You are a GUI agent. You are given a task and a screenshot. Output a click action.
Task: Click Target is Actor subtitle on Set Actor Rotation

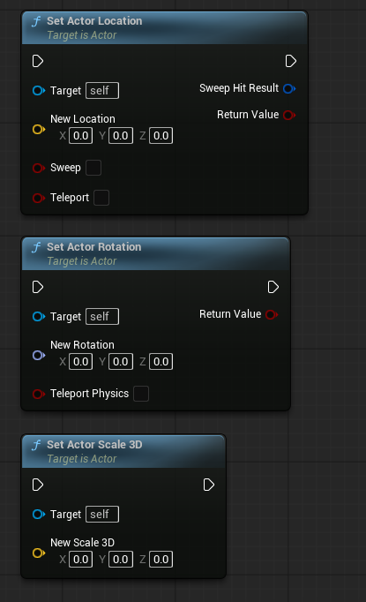point(82,261)
